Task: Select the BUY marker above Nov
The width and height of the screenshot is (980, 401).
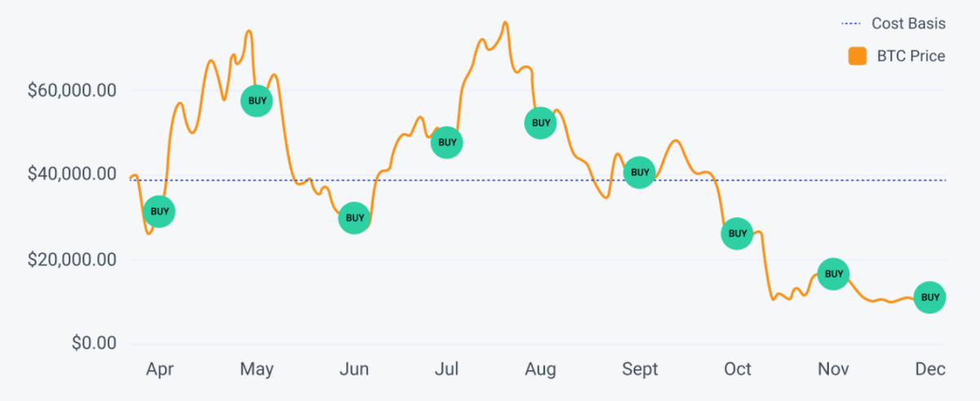Action: click(x=833, y=274)
